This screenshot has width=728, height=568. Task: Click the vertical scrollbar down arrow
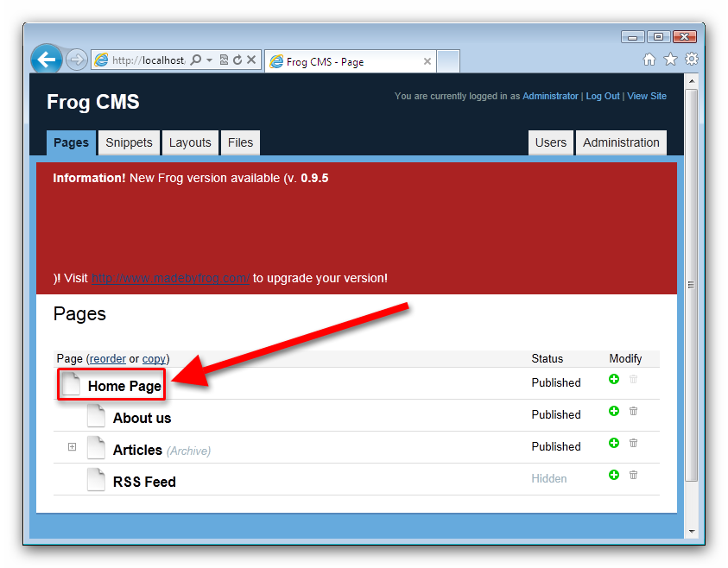pos(691,530)
